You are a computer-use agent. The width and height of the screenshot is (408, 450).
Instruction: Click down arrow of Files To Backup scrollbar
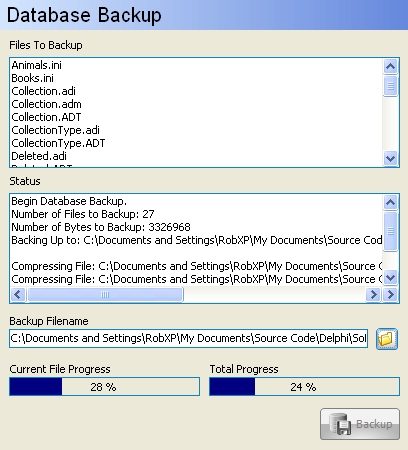(x=390, y=158)
